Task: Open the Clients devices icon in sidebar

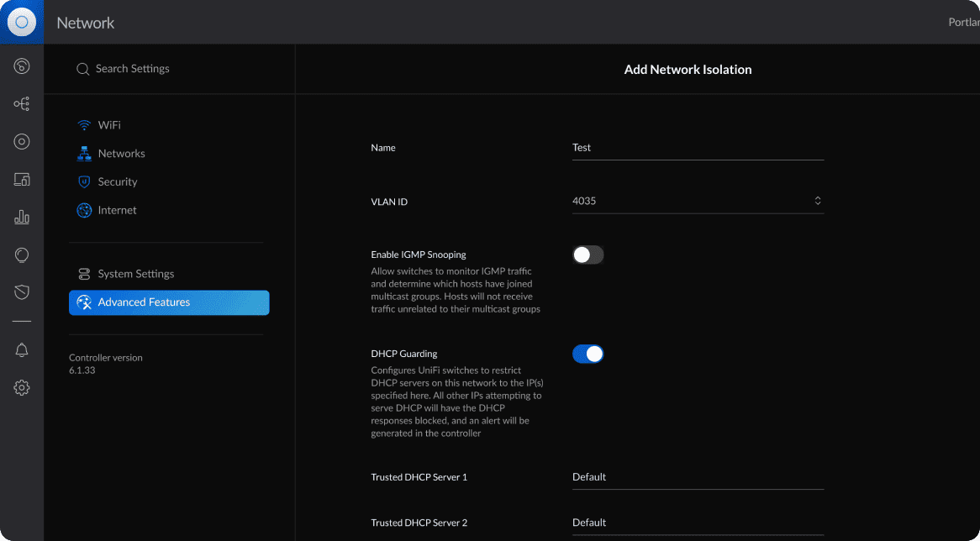Action: click(22, 179)
